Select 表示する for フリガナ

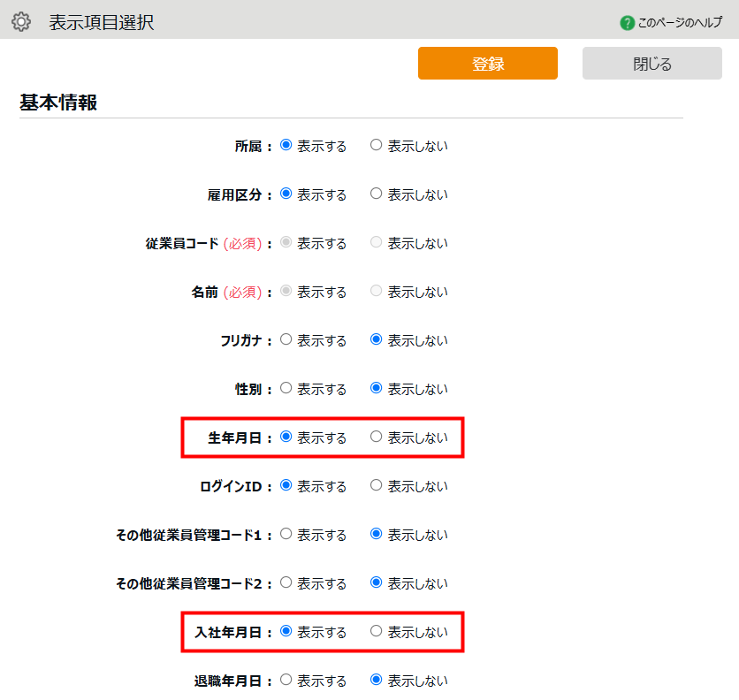click(x=286, y=339)
